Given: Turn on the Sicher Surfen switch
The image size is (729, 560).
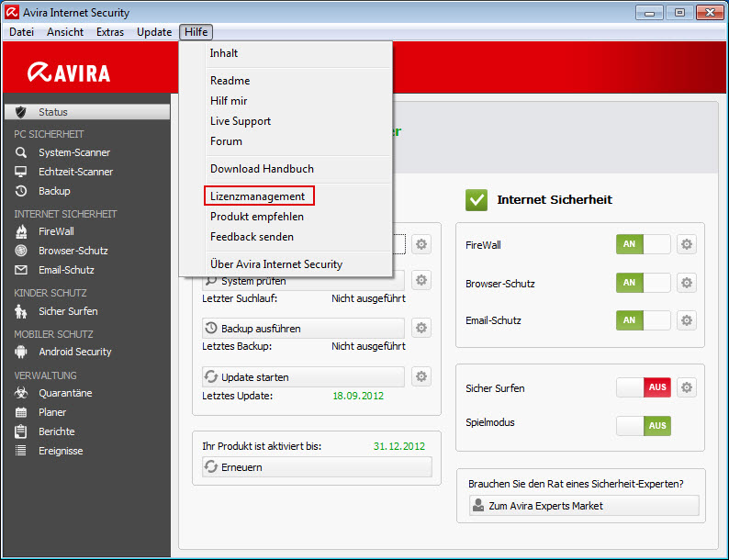Looking at the screenshot, I should point(644,387).
